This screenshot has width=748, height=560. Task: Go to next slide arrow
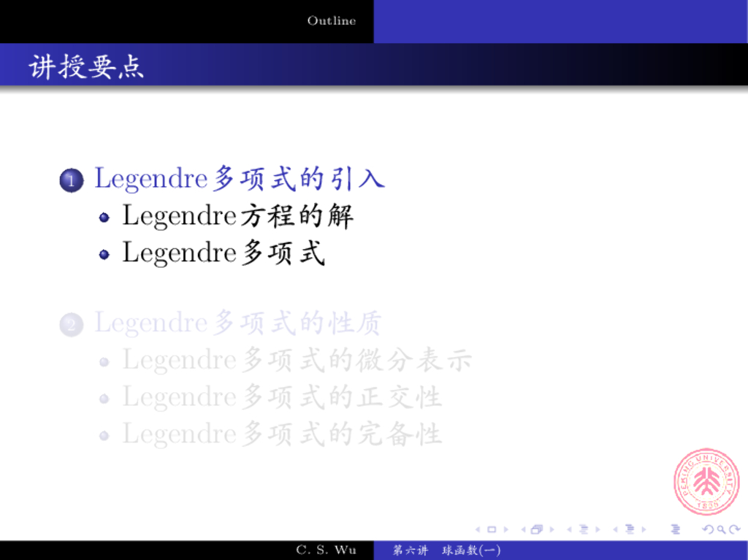click(x=506, y=529)
